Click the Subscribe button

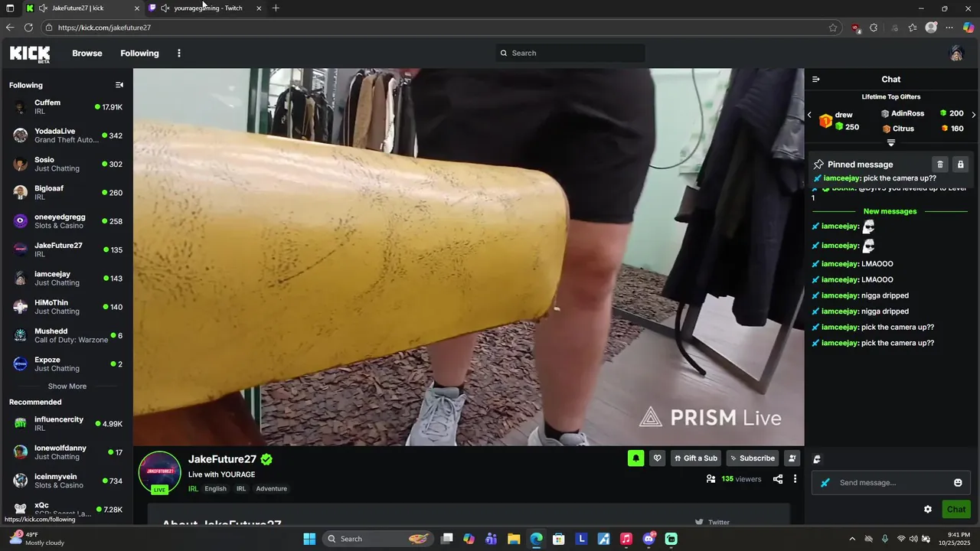[753, 458]
